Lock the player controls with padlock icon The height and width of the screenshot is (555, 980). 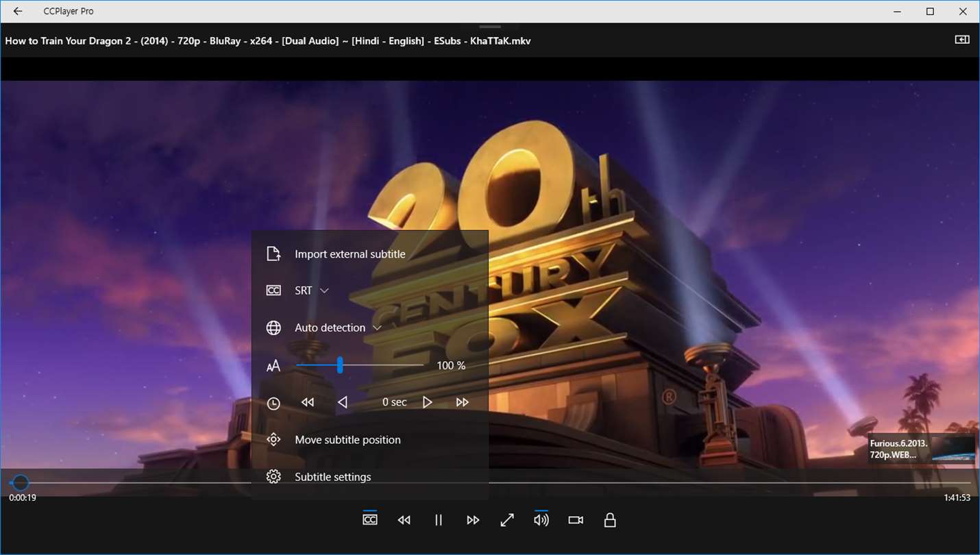(x=610, y=520)
